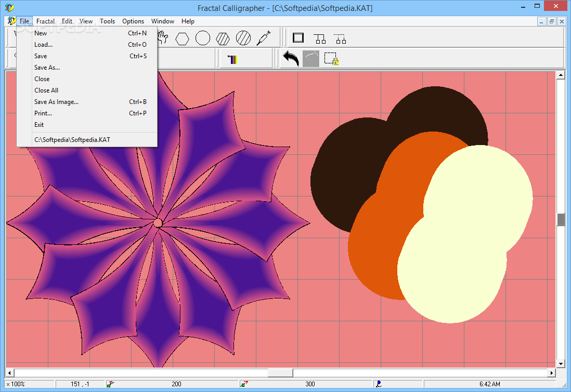This screenshot has height=392, width=571.
Task: Open the rainbow color palette icon
Action: (232, 59)
